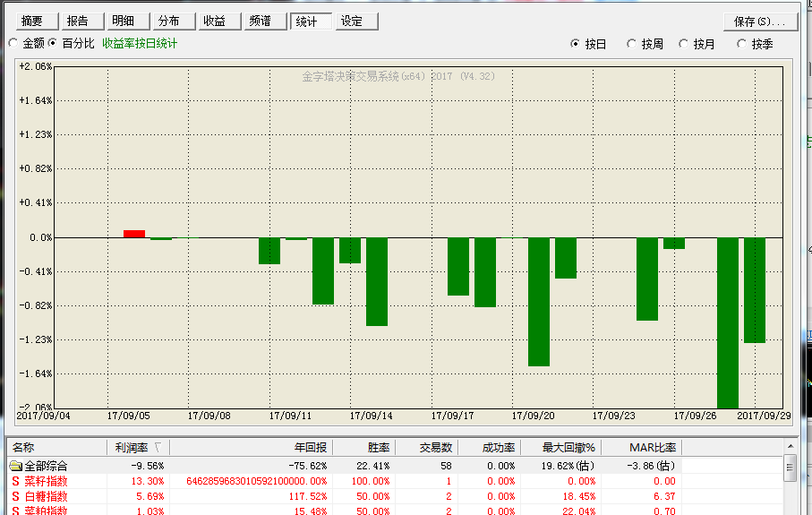This screenshot has width=812, height=515.
Task: Open the 分布 tab
Action: 168,21
